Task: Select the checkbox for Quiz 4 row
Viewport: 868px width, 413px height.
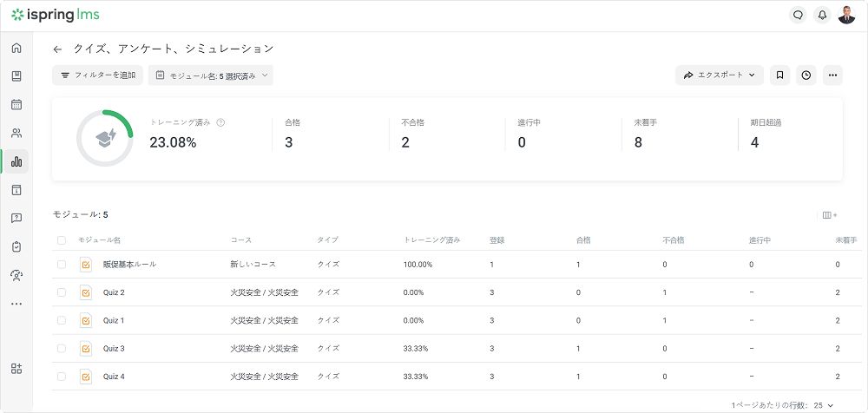Action: [62, 377]
